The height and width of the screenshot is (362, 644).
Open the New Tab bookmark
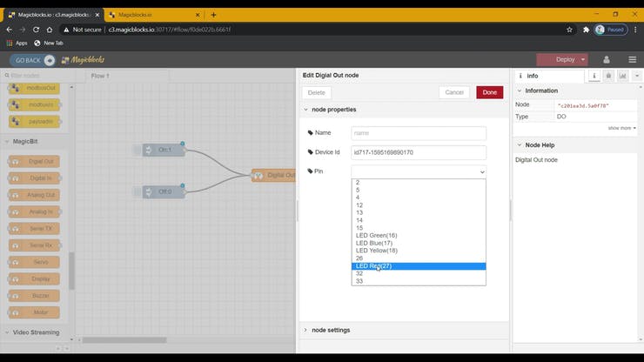point(49,43)
